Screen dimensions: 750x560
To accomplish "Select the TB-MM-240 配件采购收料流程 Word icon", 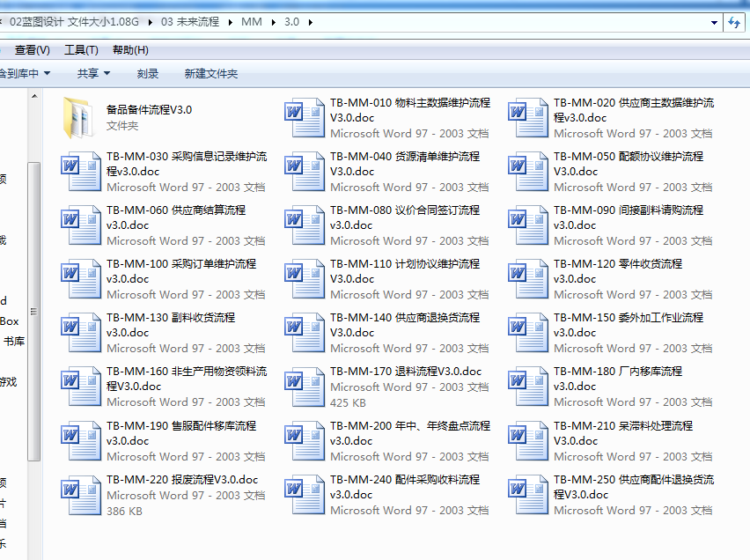I will click(x=305, y=495).
